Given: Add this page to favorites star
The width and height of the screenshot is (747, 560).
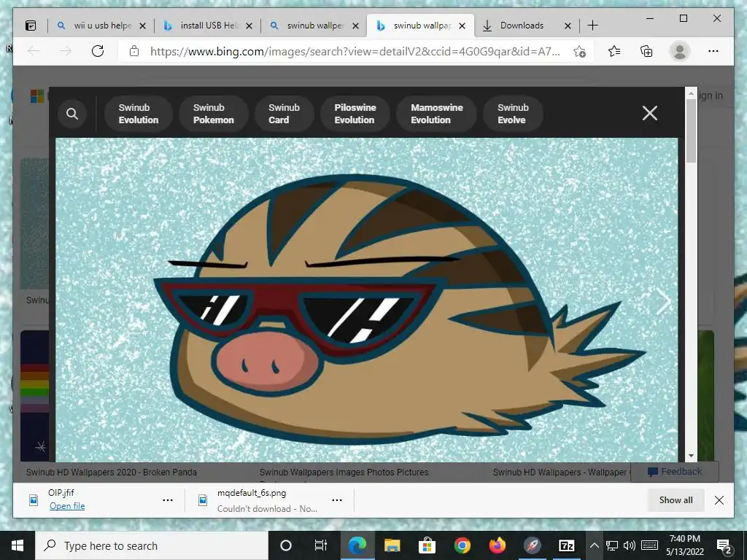Looking at the screenshot, I should (579, 52).
